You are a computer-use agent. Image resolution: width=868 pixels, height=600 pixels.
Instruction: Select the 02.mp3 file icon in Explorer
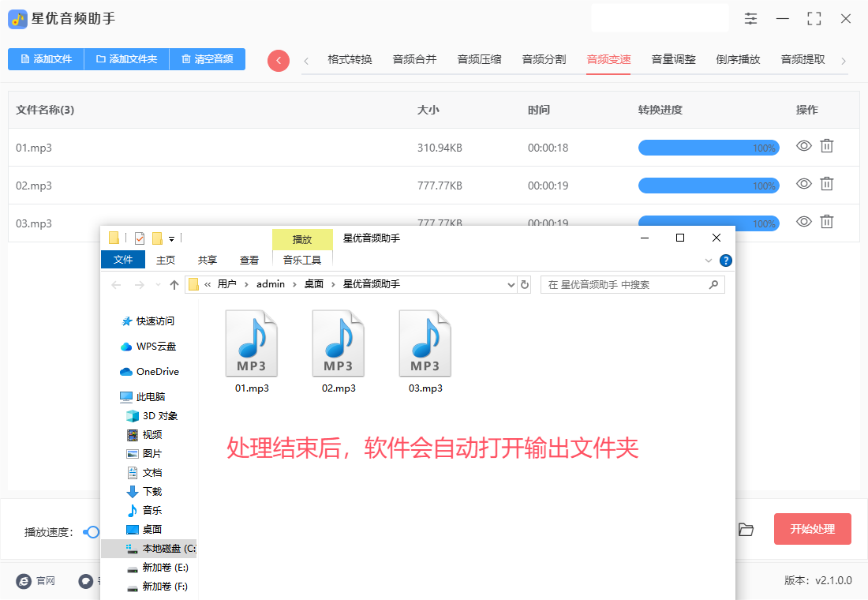coord(339,343)
